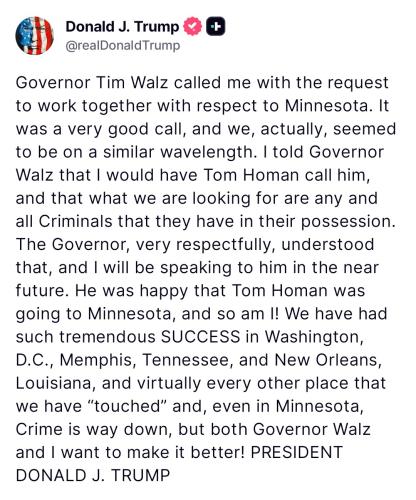
Task: Open the Donald J. Trump display name
Action: click(x=122, y=27)
